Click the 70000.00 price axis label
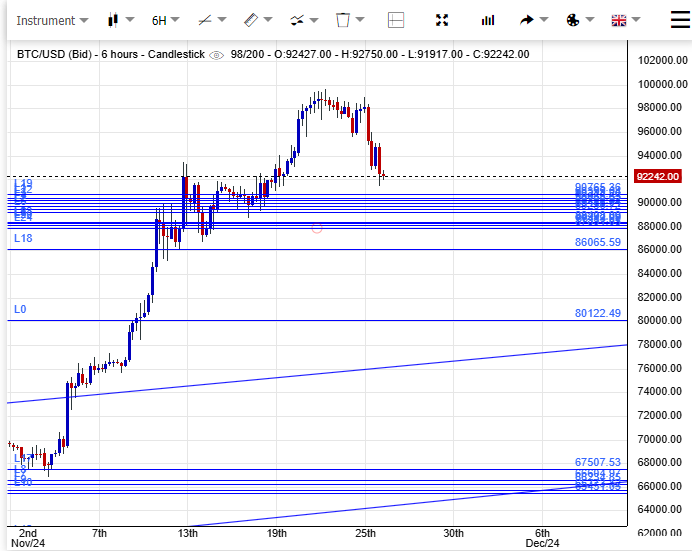 tap(660, 439)
